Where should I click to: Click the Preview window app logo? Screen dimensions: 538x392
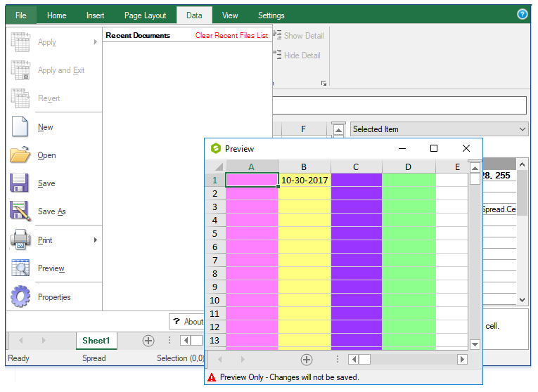pos(215,148)
